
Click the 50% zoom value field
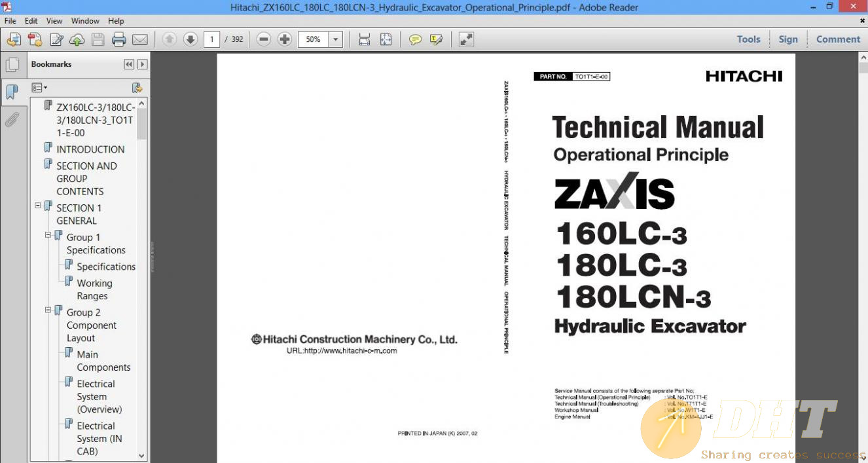tap(314, 39)
